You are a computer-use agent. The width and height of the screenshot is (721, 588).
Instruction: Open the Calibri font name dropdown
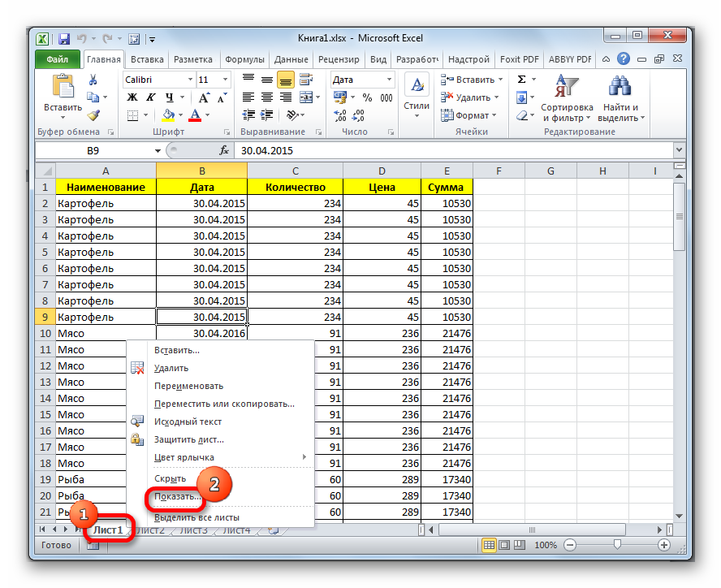190,80
